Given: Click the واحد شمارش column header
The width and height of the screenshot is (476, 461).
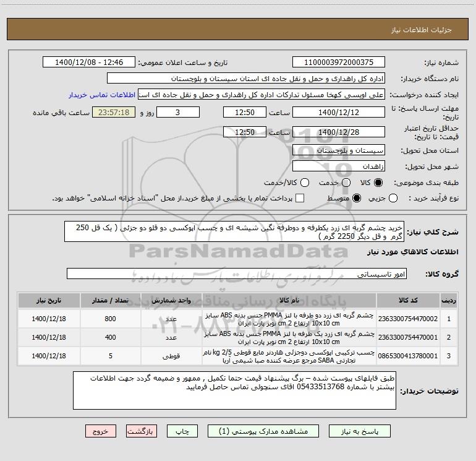Looking at the screenshot, I should 171,301.
